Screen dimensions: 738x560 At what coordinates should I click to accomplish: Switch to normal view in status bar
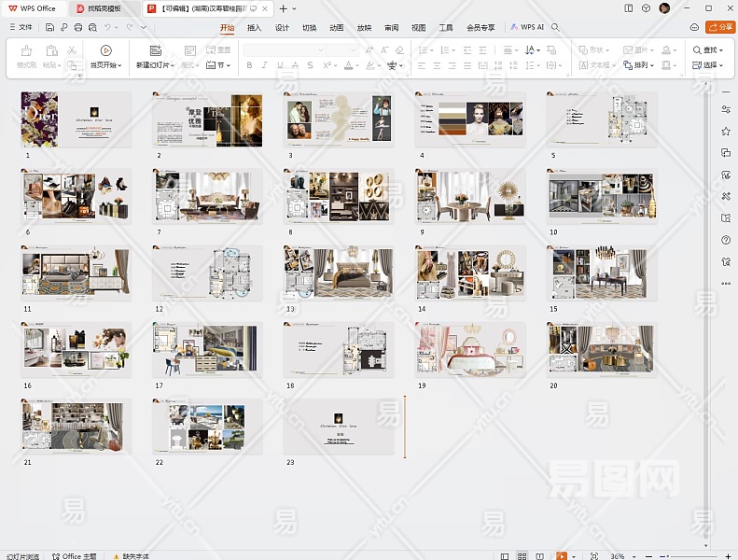click(507, 555)
